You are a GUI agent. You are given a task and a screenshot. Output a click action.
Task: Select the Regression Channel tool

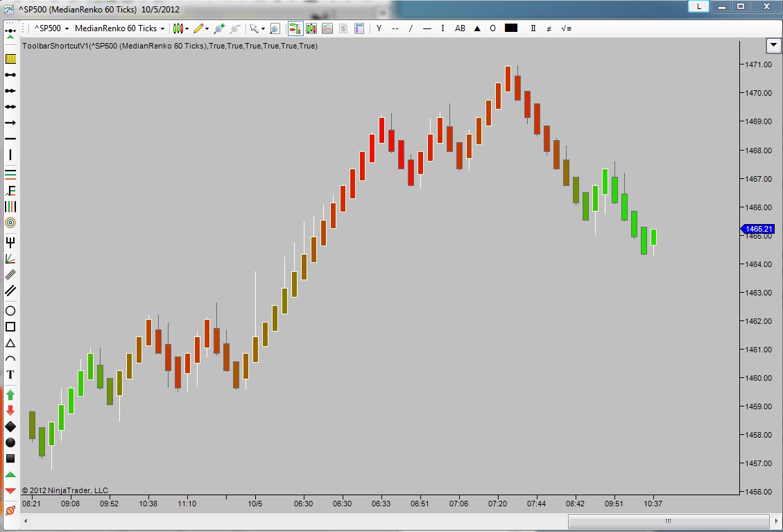[10, 275]
